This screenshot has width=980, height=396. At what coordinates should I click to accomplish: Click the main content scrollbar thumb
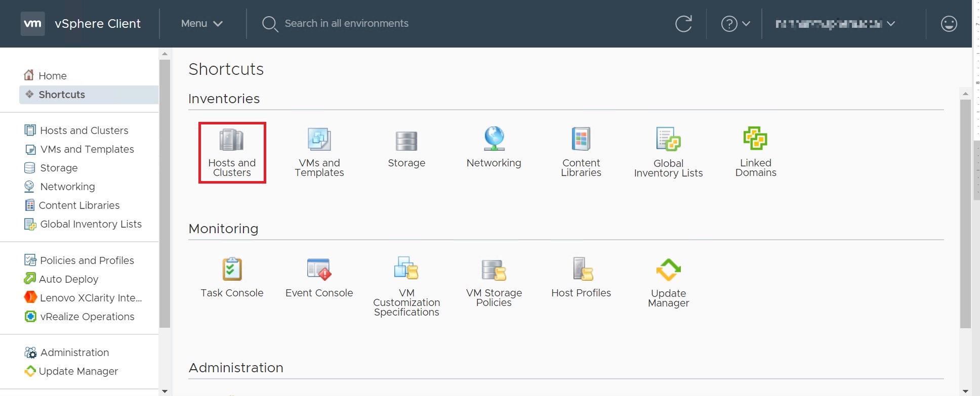[x=965, y=214]
